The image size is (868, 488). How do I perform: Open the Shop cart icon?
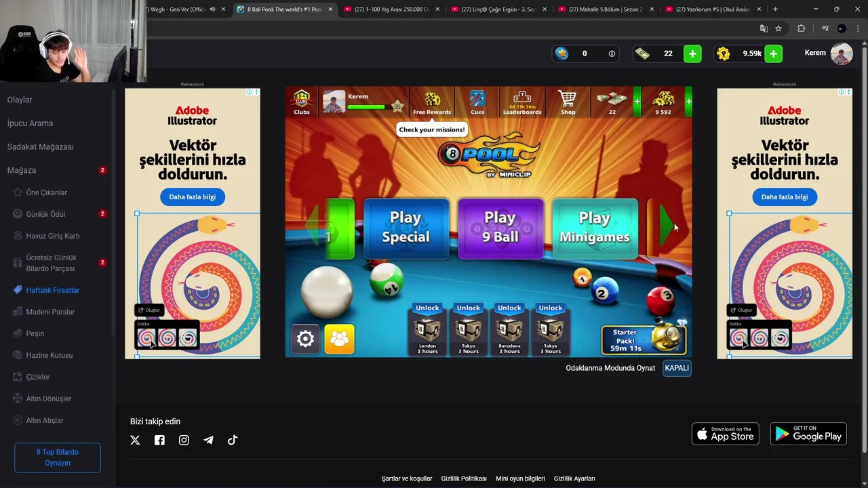[x=568, y=102]
